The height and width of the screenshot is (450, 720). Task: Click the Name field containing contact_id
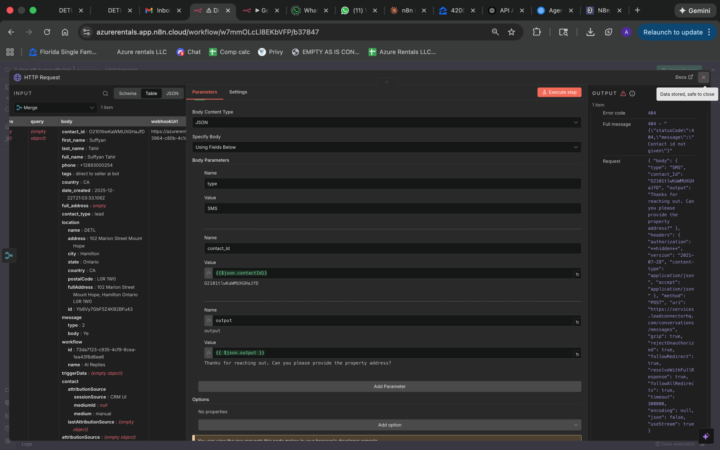[393, 248]
